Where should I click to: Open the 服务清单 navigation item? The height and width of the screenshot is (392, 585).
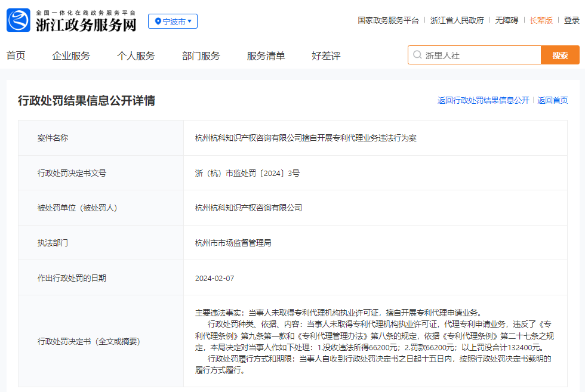266,56
